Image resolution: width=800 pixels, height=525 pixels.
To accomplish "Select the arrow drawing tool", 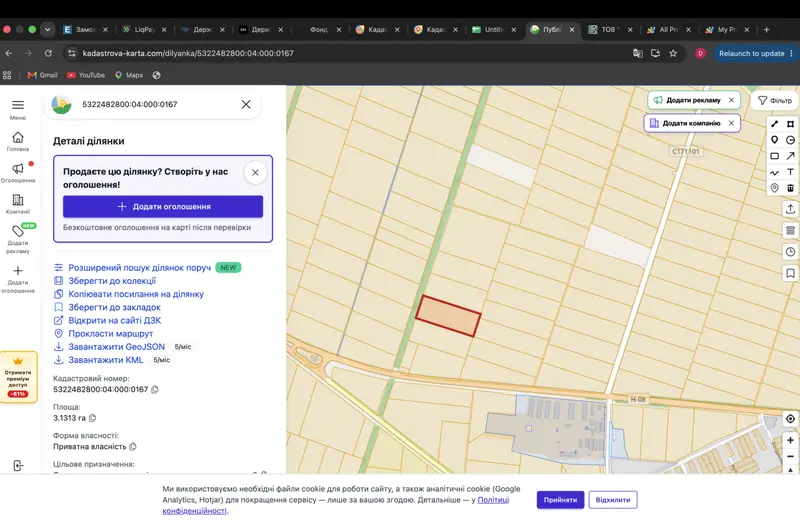I will coord(790,156).
